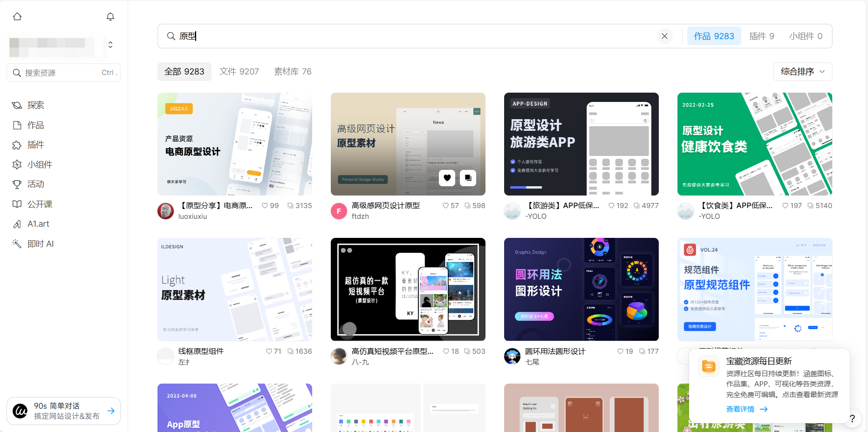Select the 插件 9 tab
The image size is (868, 432).
[x=762, y=36]
